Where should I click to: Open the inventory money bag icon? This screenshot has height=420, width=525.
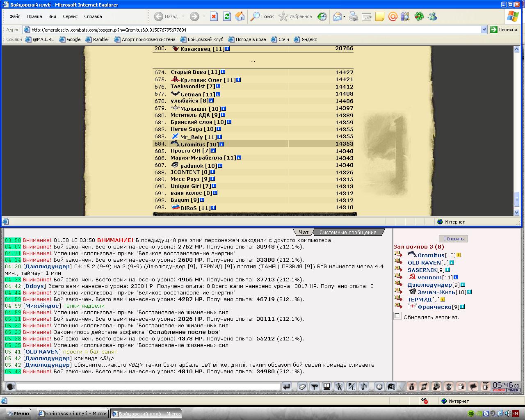tap(411, 386)
